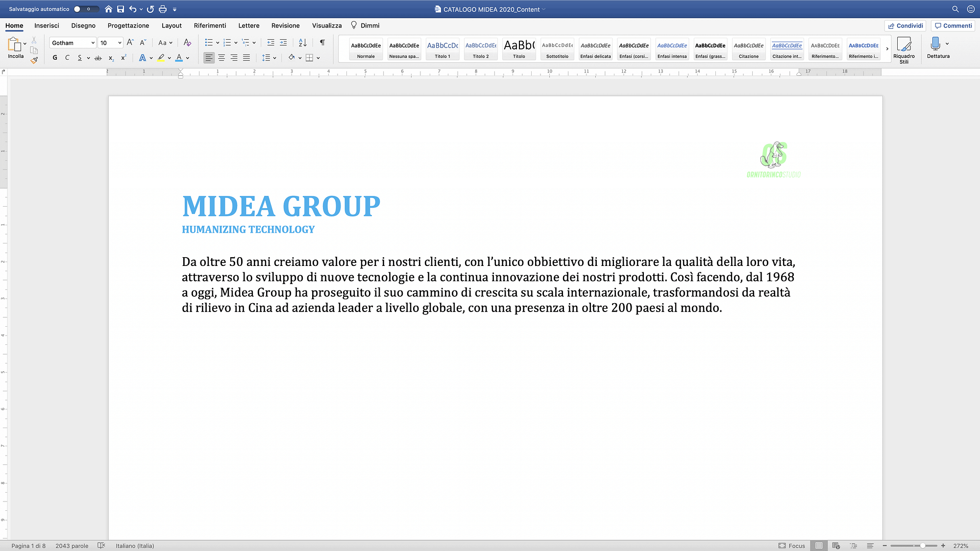The width and height of the screenshot is (980, 551).
Task: Click the multilevel list icon
Action: [x=245, y=43]
